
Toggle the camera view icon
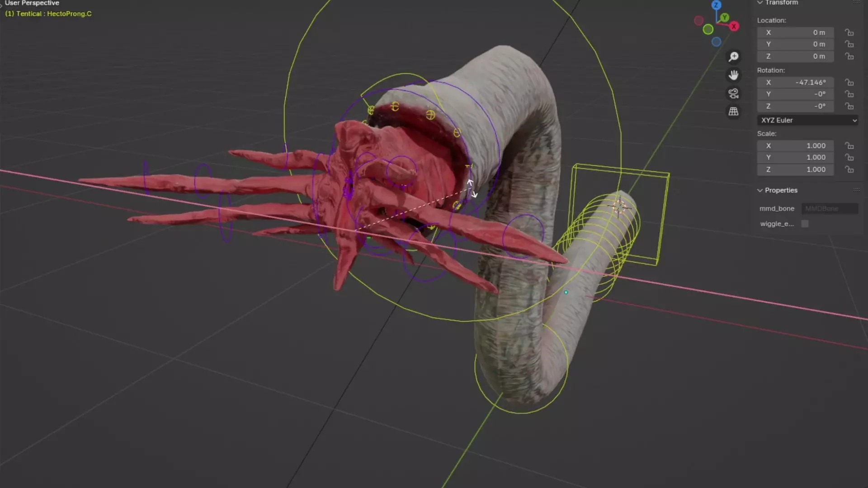[733, 94]
